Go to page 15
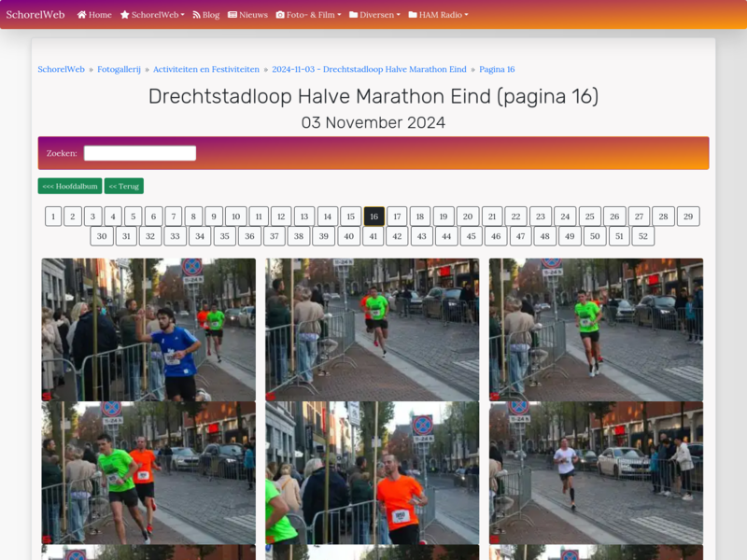747x560 pixels. point(351,217)
